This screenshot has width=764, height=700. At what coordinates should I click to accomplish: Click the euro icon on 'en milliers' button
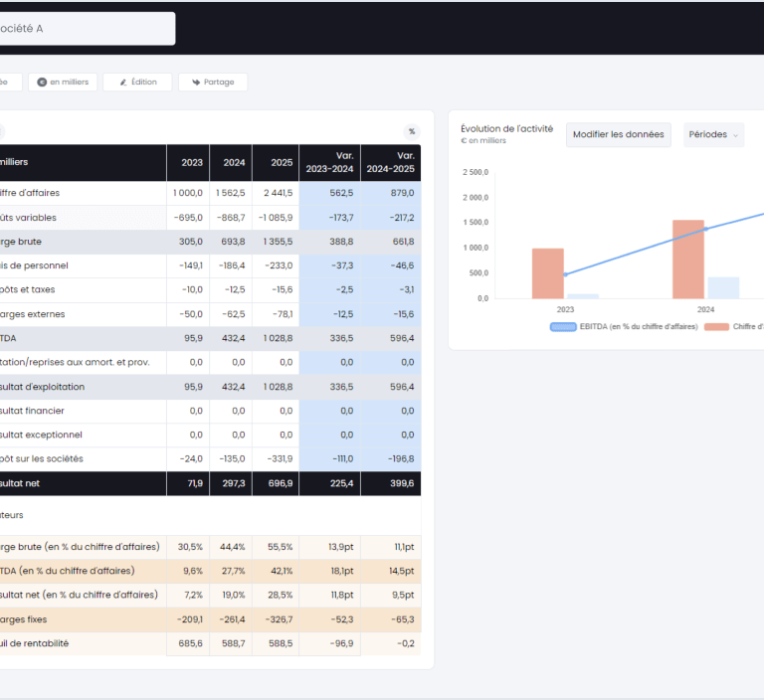(x=42, y=83)
